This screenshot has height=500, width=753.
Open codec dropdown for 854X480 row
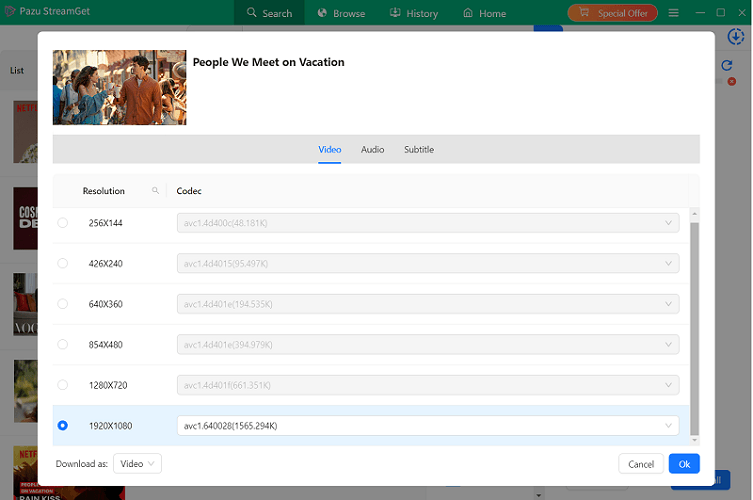click(428, 344)
